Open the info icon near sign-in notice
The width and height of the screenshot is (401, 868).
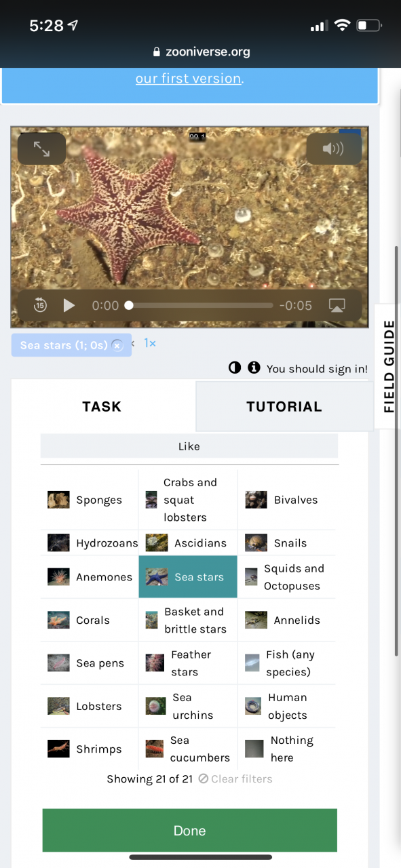254,368
